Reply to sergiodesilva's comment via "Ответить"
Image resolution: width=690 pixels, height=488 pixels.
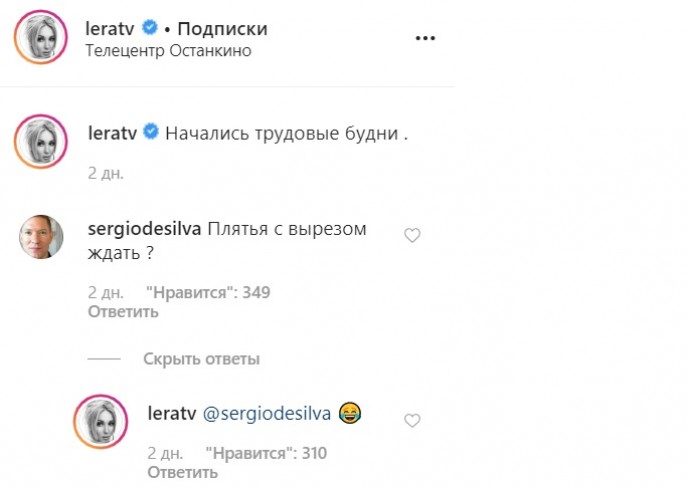click(123, 311)
